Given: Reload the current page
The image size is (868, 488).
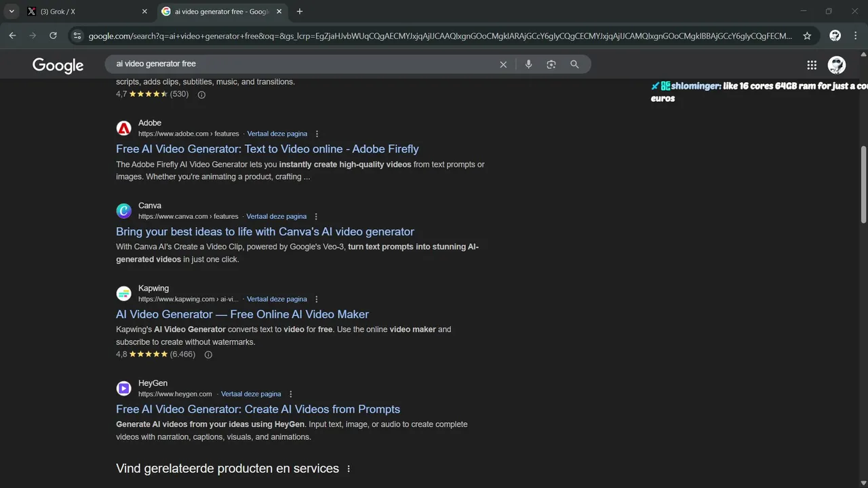Looking at the screenshot, I should (x=53, y=36).
